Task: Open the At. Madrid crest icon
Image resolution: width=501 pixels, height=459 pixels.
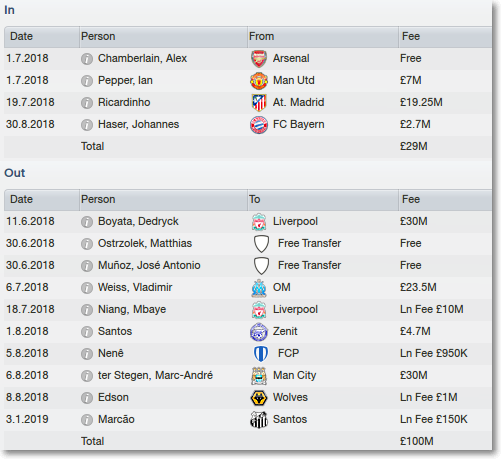Action: tap(259, 103)
